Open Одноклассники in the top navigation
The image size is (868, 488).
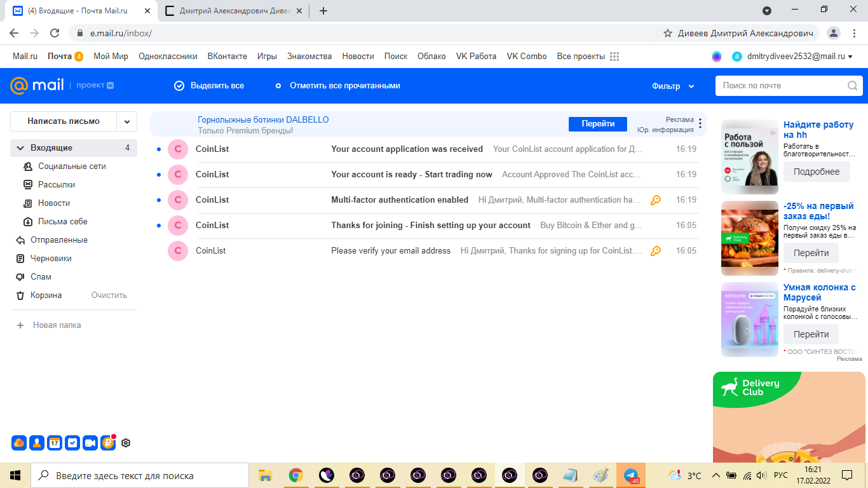[x=168, y=57]
